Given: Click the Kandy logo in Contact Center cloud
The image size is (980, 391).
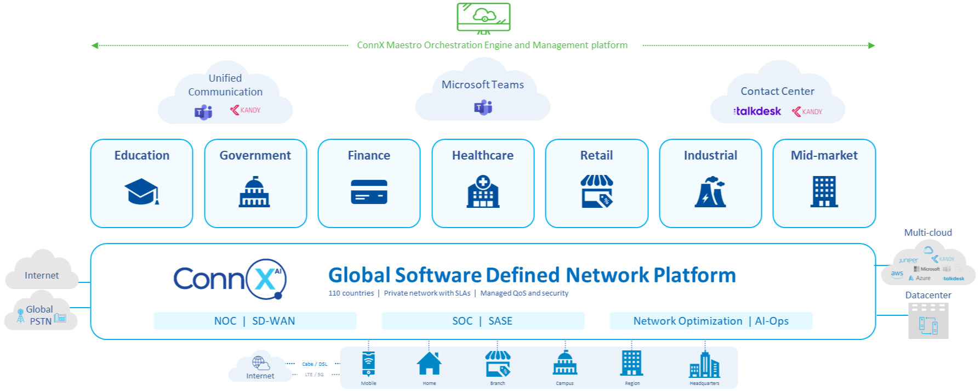Looking at the screenshot, I should point(807,112).
